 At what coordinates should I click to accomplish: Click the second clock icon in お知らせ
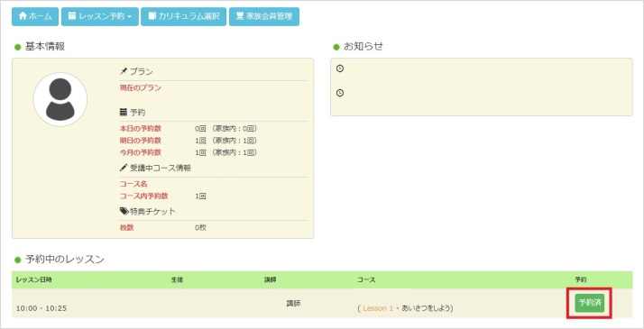[x=340, y=93]
